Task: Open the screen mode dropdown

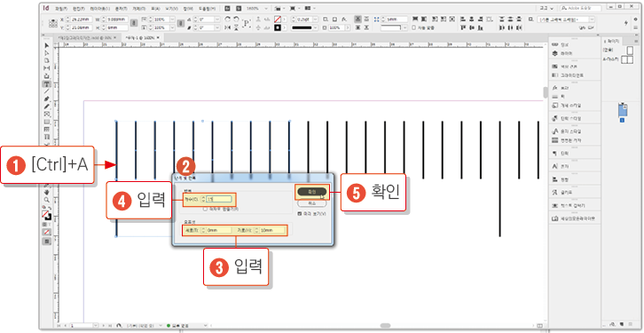Action: click(x=295, y=8)
